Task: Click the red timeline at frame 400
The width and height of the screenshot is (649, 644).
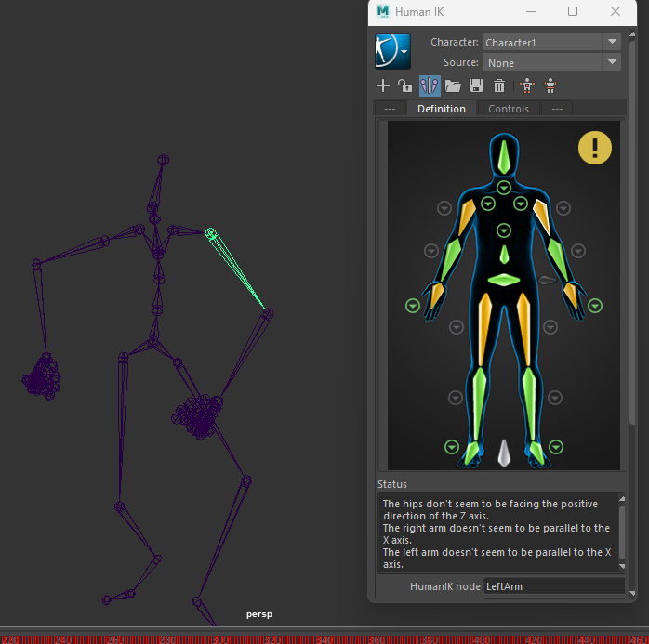Action: 481,639
